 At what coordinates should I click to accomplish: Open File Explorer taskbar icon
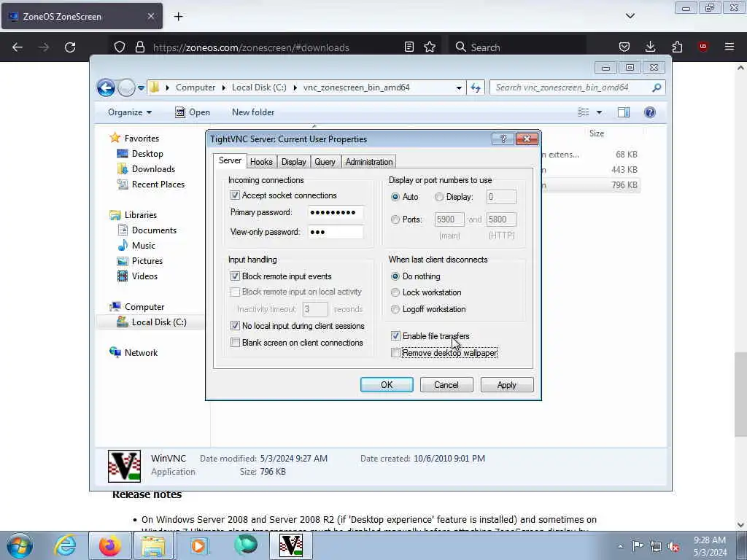tap(153, 546)
